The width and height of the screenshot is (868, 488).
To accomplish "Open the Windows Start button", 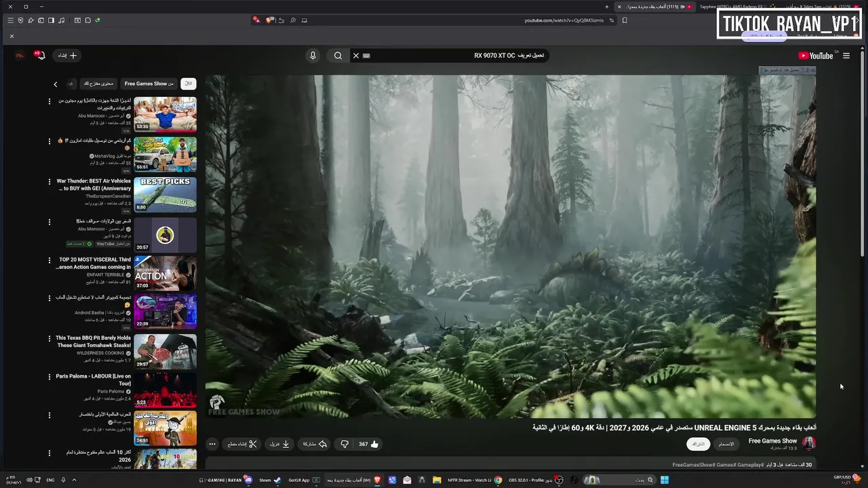I will [x=665, y=480].
